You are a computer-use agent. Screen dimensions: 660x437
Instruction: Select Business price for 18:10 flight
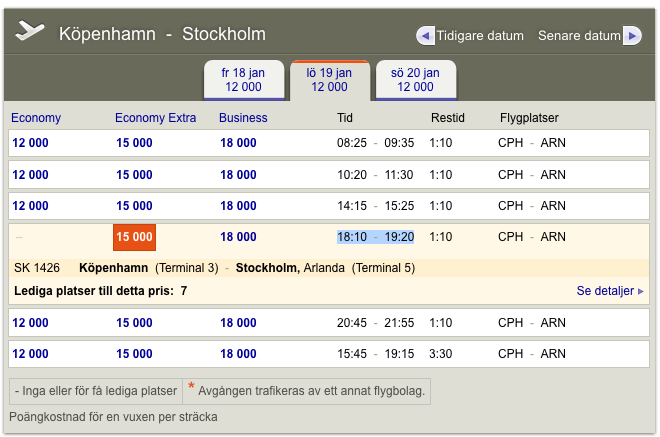click(x=238, y=237)
